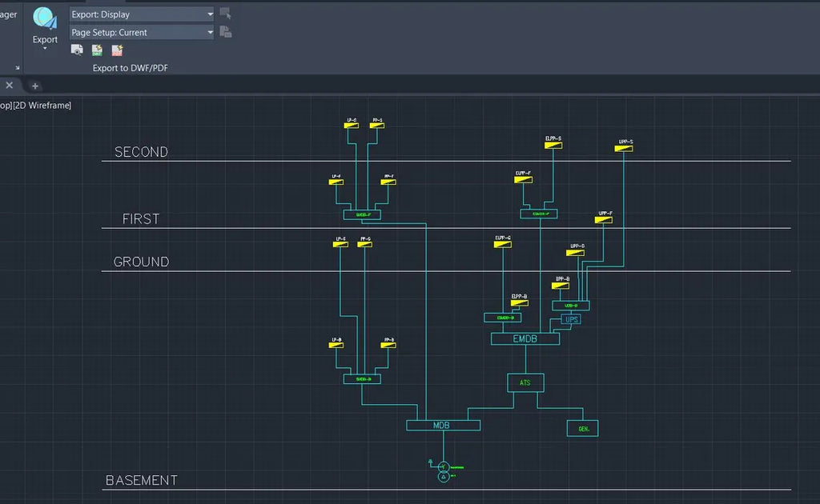Screen dimensions: 820x504
Task: Select the EMDB panel box
Action: pos(525,339)
